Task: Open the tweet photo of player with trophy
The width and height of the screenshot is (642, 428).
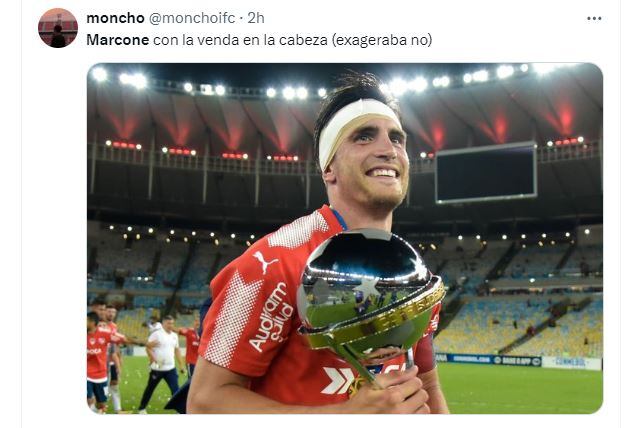Action: [x=345, y=238]
